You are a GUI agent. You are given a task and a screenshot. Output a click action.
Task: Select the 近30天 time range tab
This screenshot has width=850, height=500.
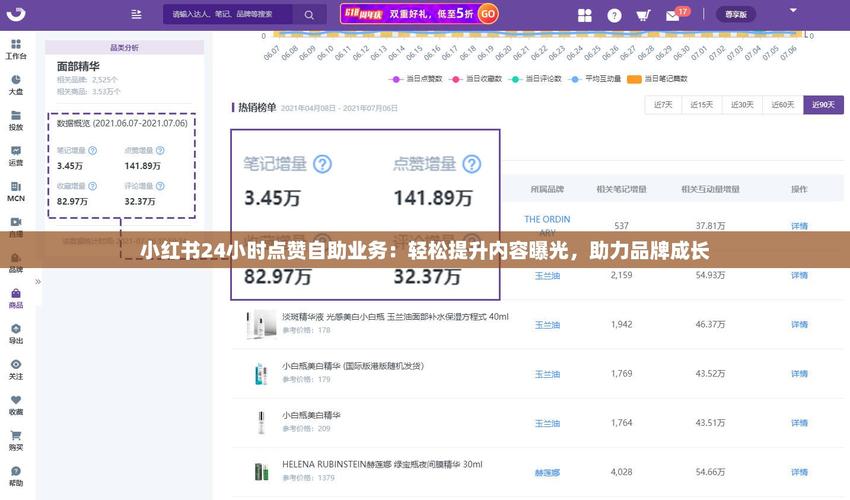click(742, 105)
